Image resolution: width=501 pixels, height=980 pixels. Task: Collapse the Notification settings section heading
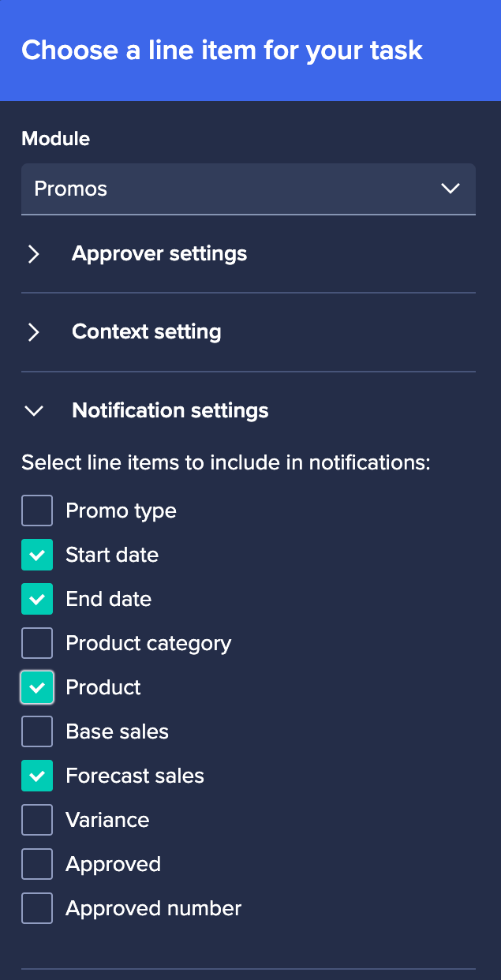170,411
